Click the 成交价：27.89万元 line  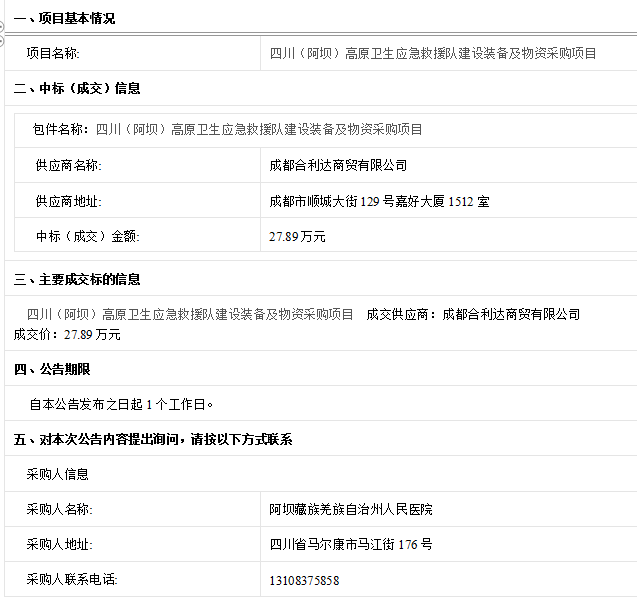pos(67,335)
